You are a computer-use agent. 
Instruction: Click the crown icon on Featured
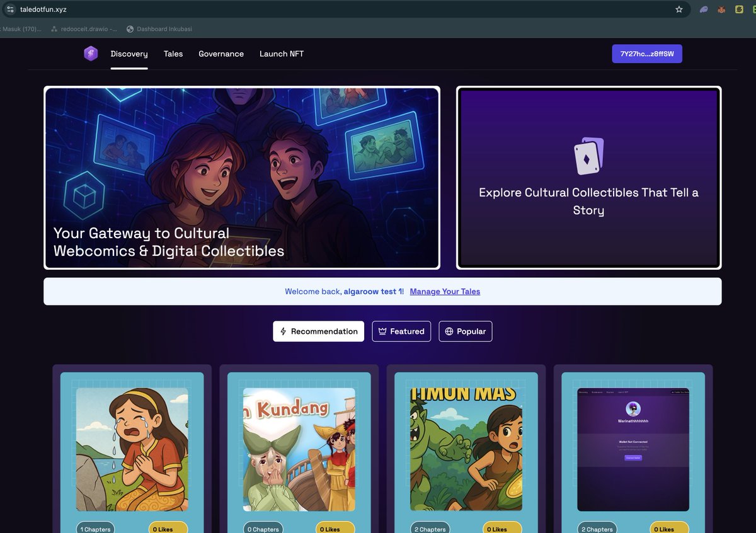(382, 331)
